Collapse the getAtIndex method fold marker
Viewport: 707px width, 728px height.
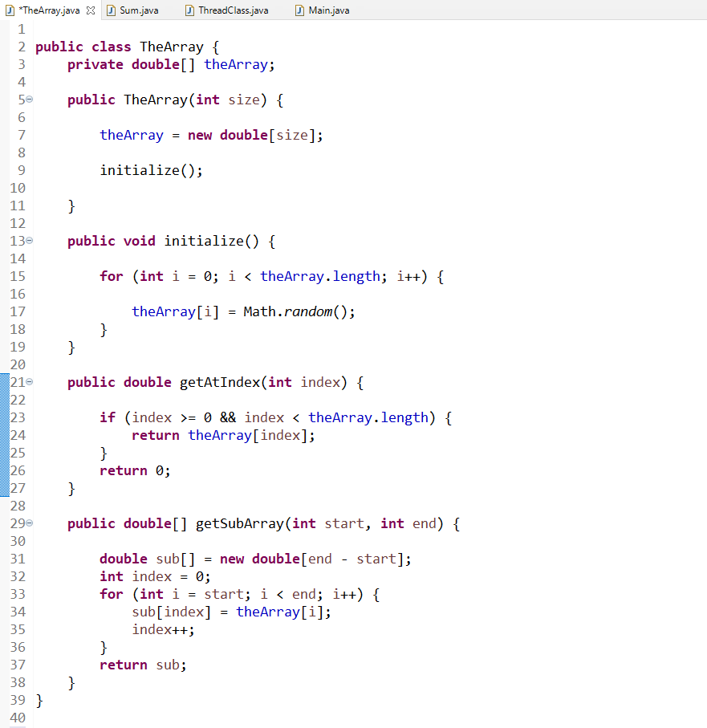pos(28,381)
